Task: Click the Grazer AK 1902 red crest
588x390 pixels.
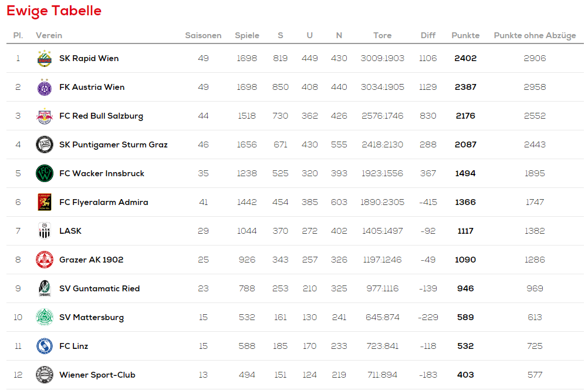Action: pyautogui.click(x=44, y=260)
